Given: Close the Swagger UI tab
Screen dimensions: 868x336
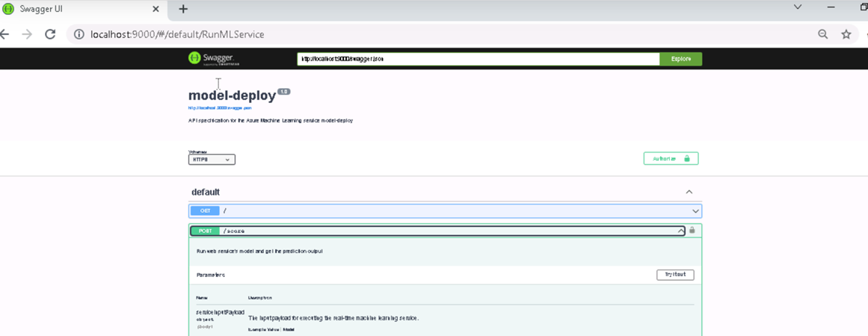Looking at the screenshot, I should tap(156, 9).
